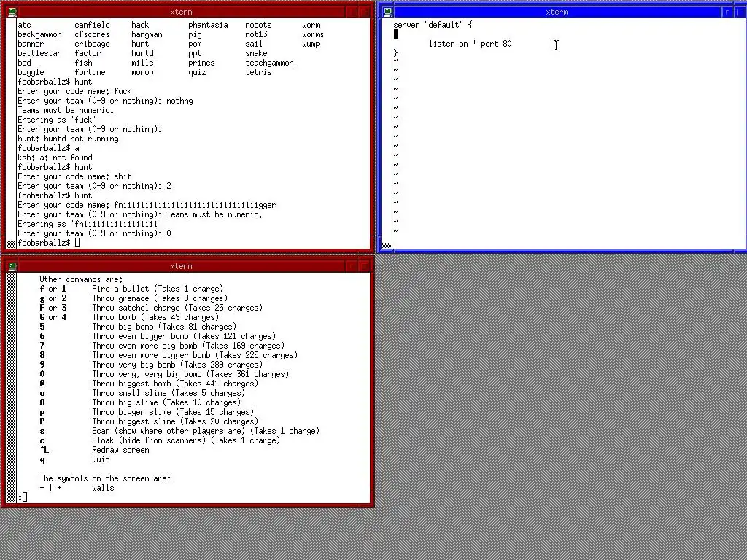Click 'battlestar' in the games listing
This screenshot has width=747, height=560.
(x=39, y=53)
